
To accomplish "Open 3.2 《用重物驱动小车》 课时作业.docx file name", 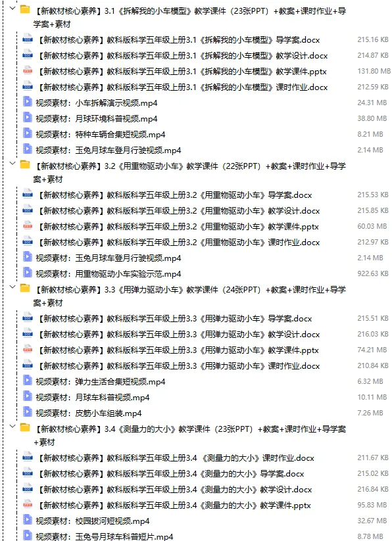I will [x=178, y=242].
